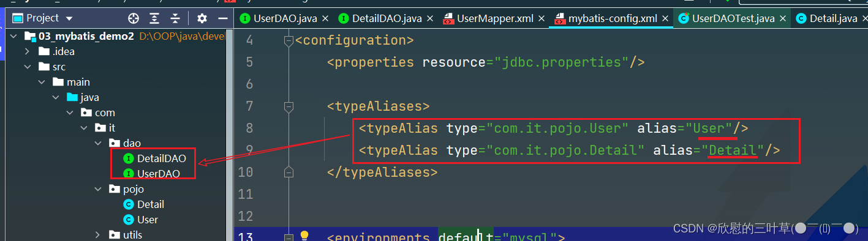Close the DetailDAO.java tab
This screenshot has width=868, height=241.
click(431, 19)
